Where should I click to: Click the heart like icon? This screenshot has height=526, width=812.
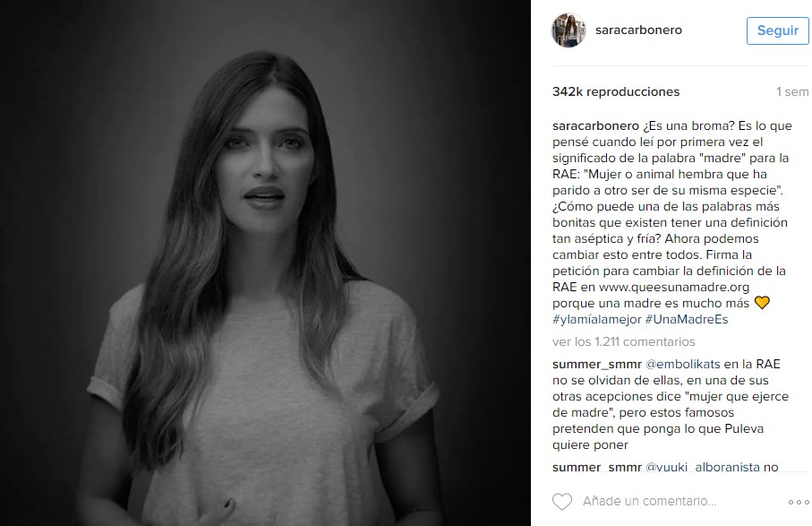pos(562,502)
